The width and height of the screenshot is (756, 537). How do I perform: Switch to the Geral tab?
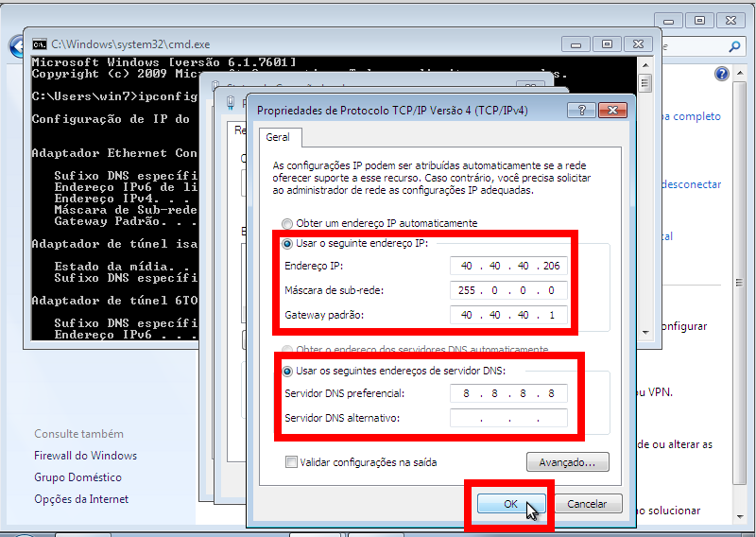point(278,137)
